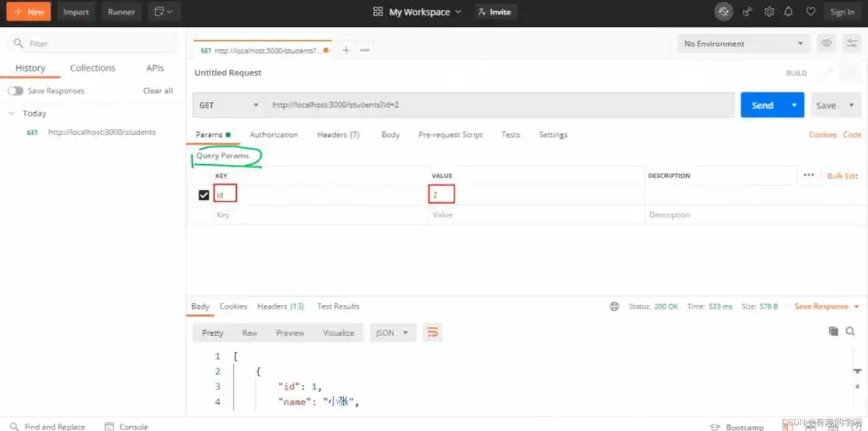The image size is (868, 431).
Task: Open the No Environment dropdown
Action: pyautogui.click(x=743, y=44)
